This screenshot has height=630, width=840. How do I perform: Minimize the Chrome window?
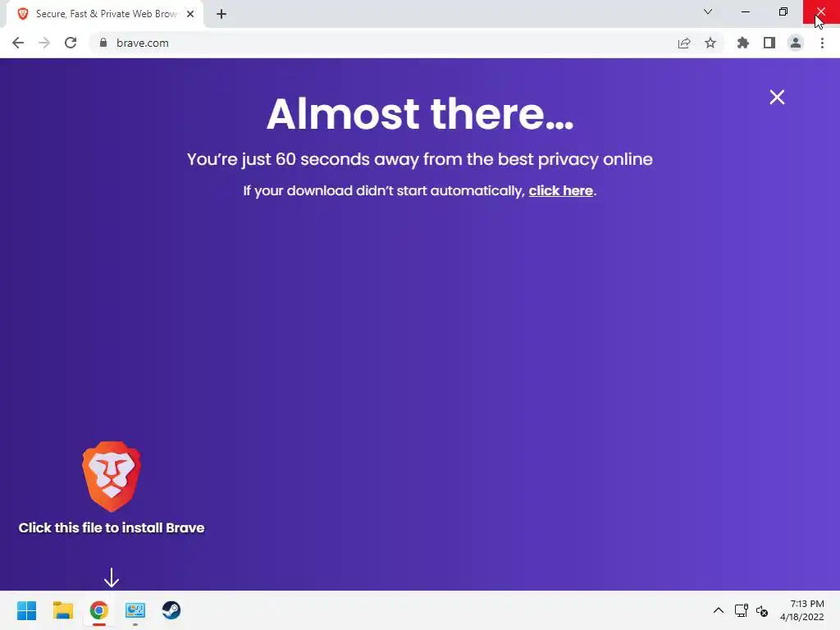[x=745, y=11]
